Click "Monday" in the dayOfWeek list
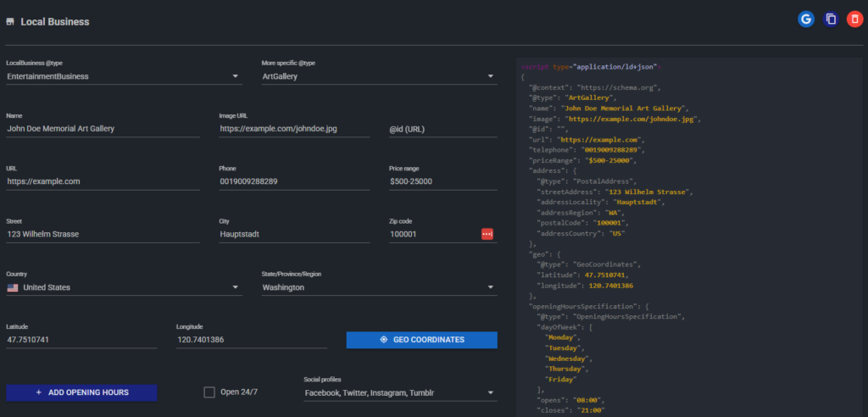This screenshot has width=868, height=417. (559, 338)
